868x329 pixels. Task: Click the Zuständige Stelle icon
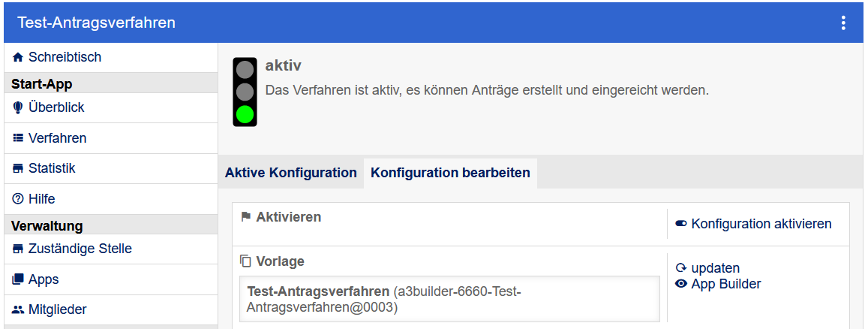[x=18, y=249]
